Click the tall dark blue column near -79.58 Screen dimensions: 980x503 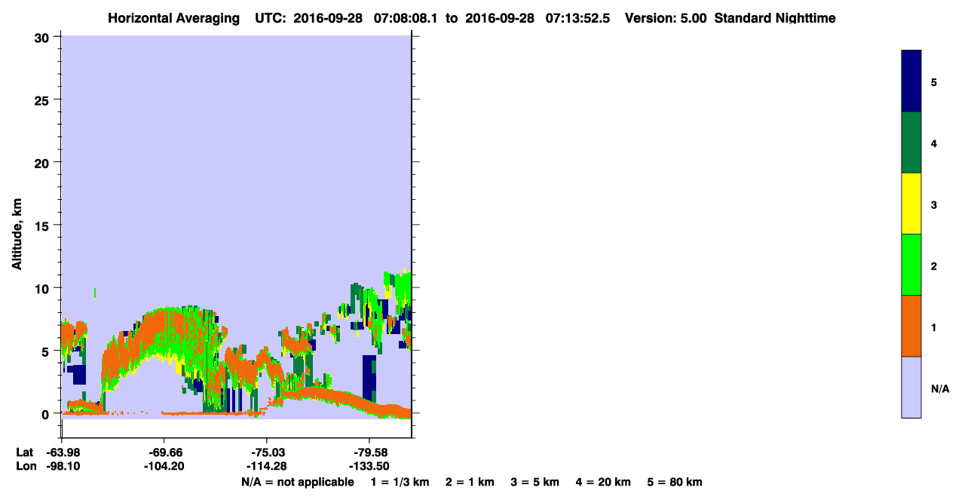369,377
